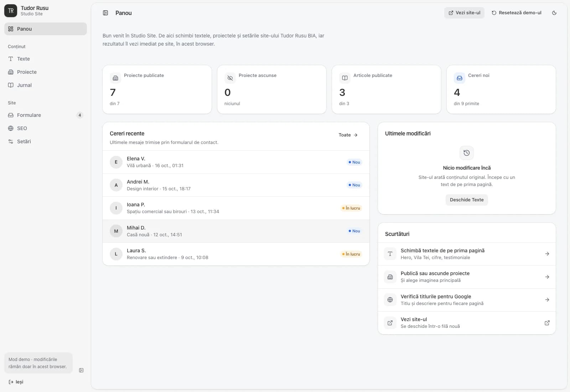Image resolution: width=570 pixels, height=392 pixels.
Task: Click the hidden-eye icon on Proiecte ascunse card
Action: 230,78
